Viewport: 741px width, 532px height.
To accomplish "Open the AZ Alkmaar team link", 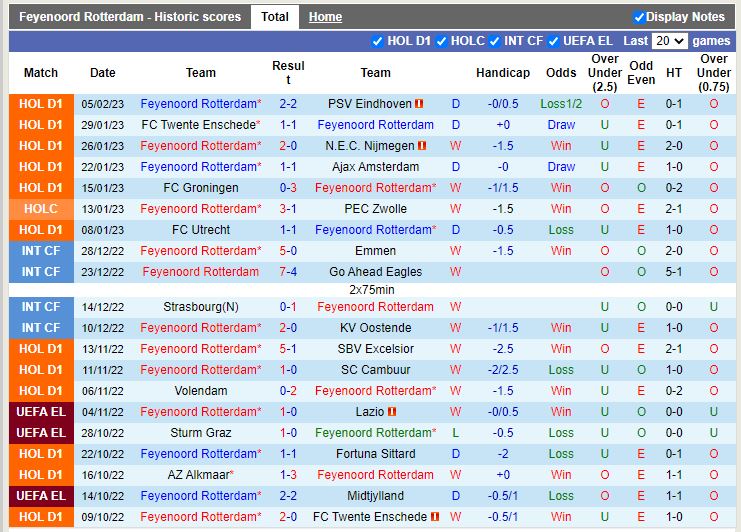I will (200, 475).
